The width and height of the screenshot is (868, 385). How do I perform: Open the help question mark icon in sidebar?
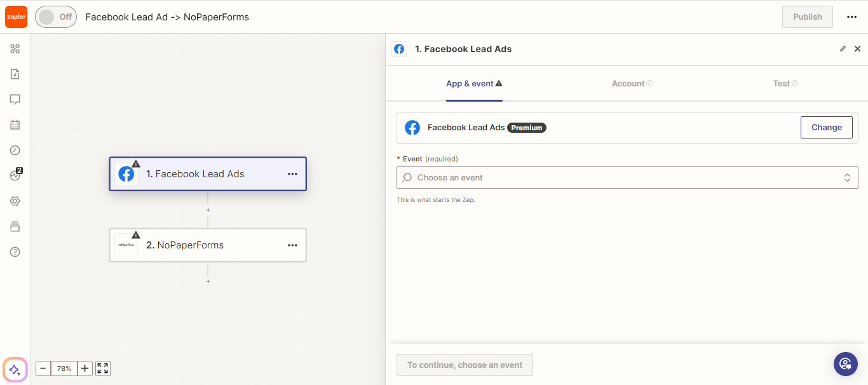pyautogui.click(x=15, y=252)
